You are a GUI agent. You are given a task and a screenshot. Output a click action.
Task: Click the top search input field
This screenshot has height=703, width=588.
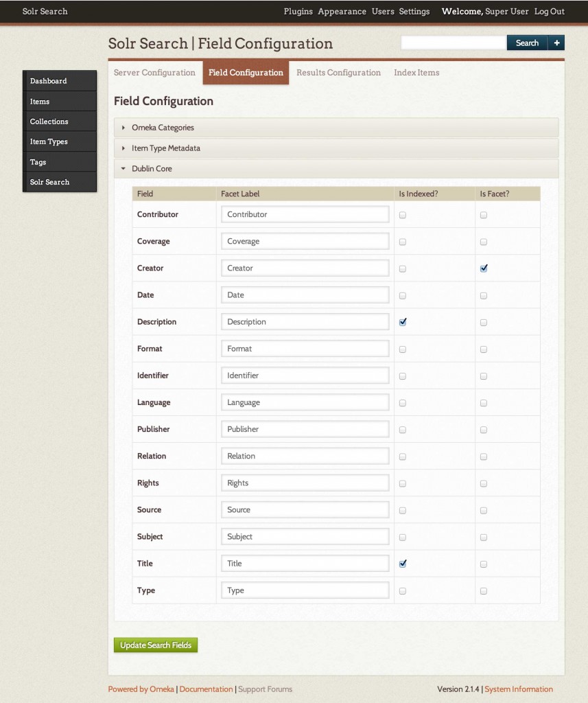coord(454,43)
